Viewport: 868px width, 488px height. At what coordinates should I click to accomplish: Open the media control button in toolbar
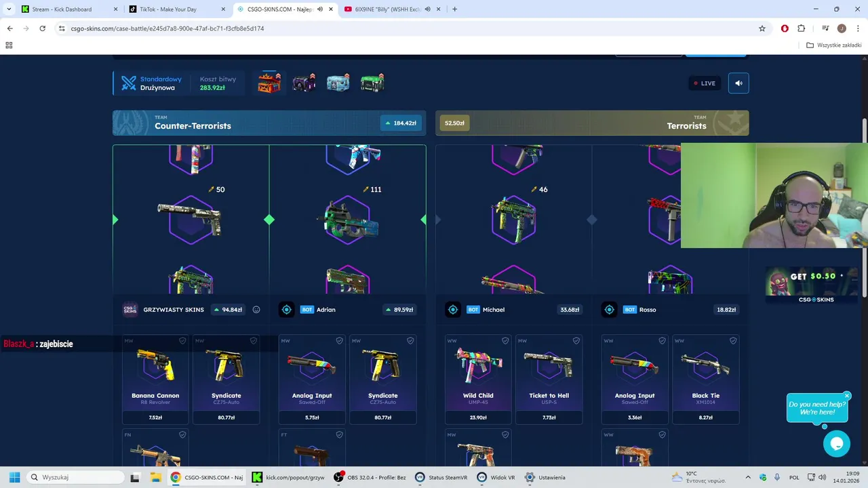pyautogui.click(x=825, y=28)
